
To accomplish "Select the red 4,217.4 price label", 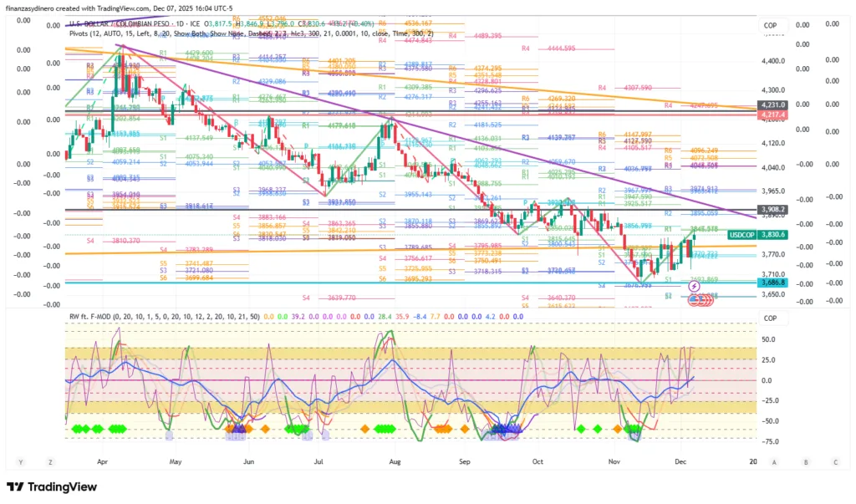I will pyautogui.click(x=772, y=114).
